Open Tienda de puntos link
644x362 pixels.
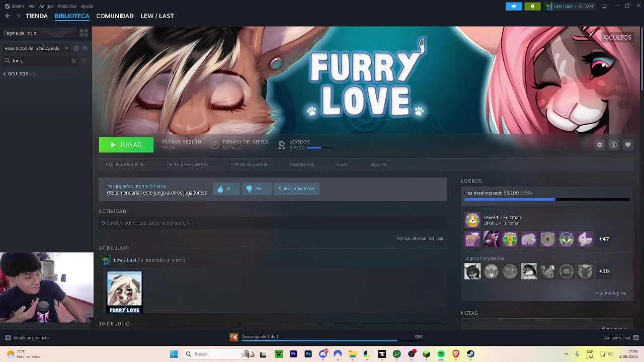click(249, 164)
